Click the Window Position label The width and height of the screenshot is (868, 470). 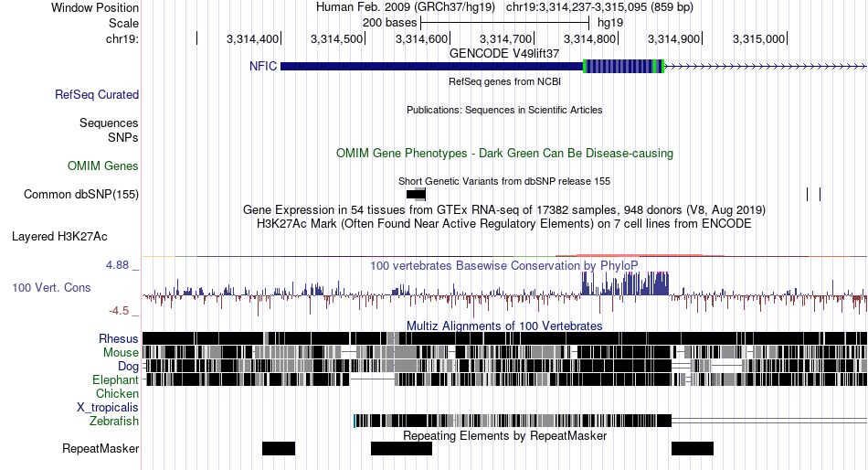click(95, 7)
